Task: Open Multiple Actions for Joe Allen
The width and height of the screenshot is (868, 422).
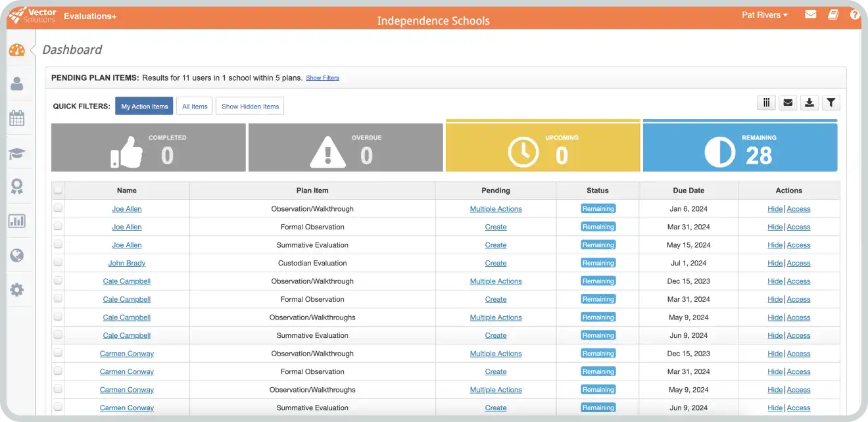Action: click(496, 209)
